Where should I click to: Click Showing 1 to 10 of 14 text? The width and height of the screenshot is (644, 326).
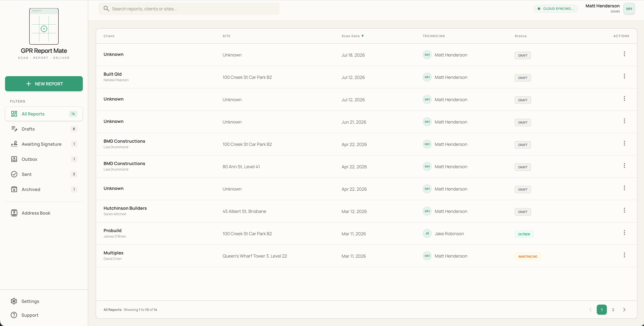point(140,309)
